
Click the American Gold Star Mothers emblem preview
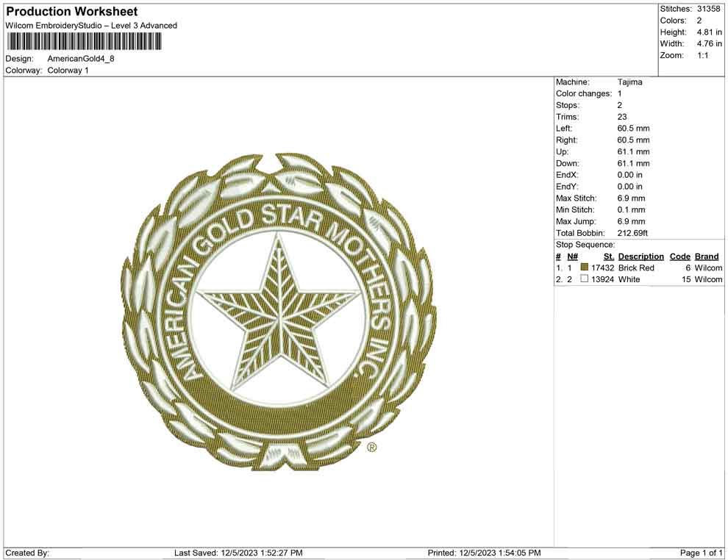tap(279, 312)
